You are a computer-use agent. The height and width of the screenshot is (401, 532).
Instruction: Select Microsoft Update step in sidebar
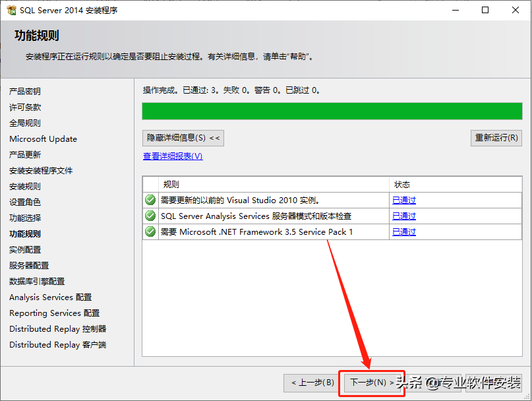point(43,139)
